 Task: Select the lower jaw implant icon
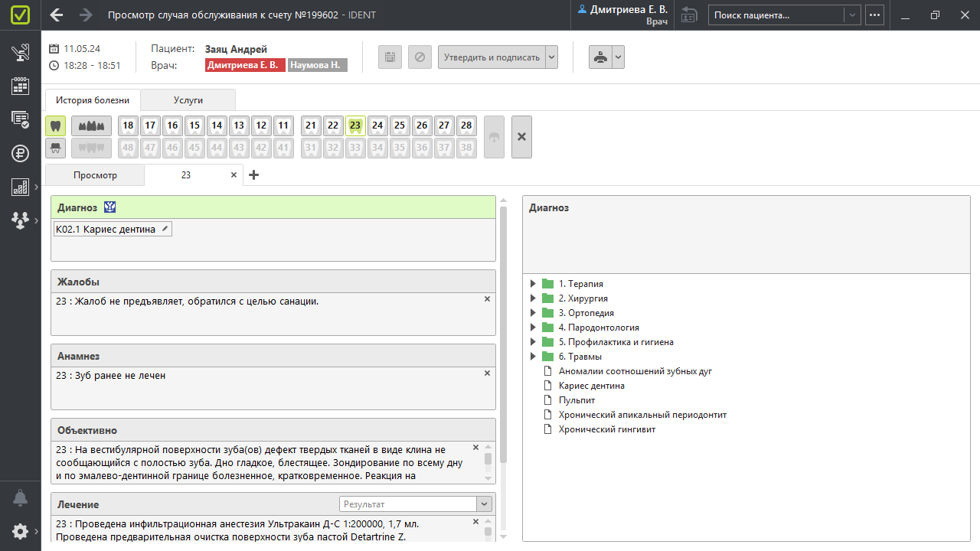point(56,148)
